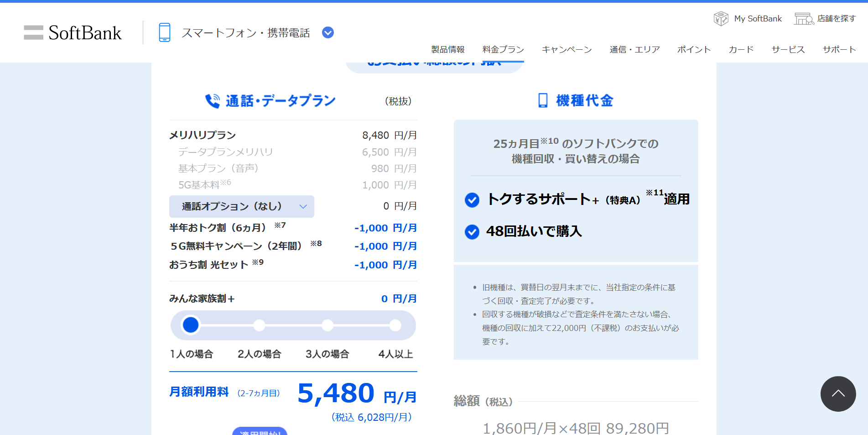Select the 3人の場合 slider stop

327,325
